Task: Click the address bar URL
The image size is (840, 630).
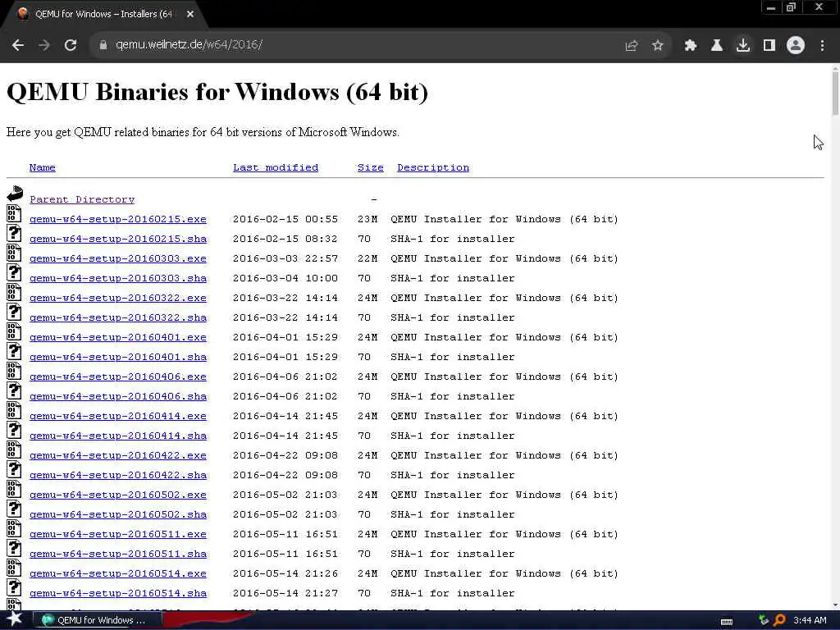Action: click(x=189, y=45)
